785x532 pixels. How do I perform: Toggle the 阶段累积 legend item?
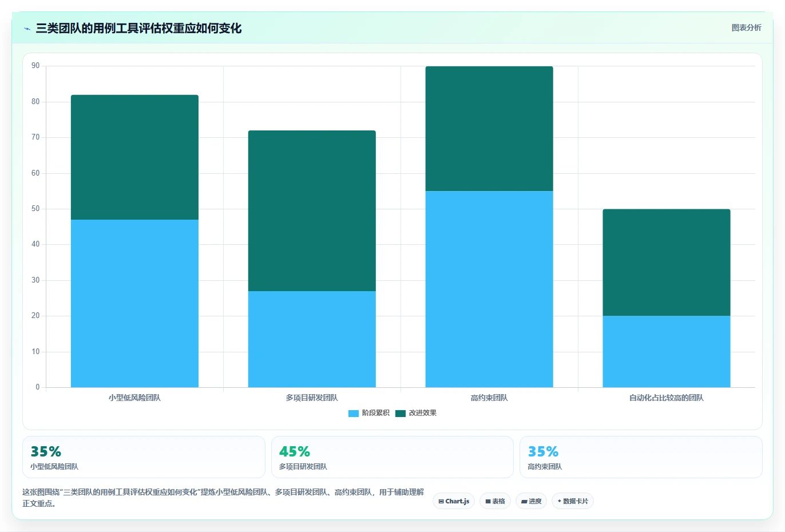369,413
